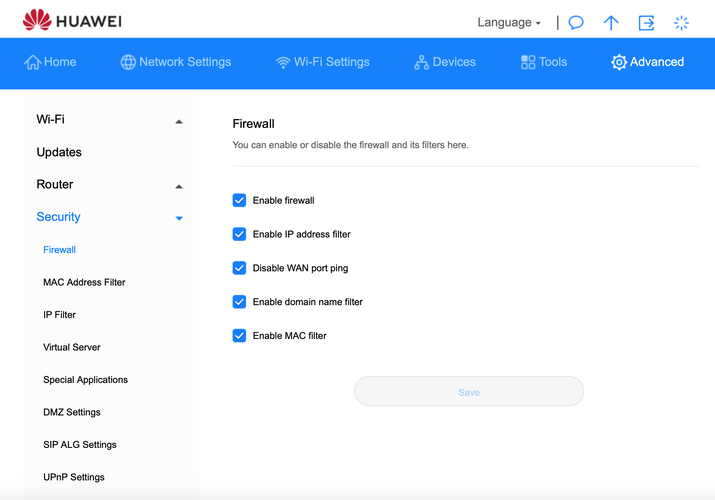Expand the Router sidebar section arrow
This screenshot has width=715, height=500.
[179, 186]
